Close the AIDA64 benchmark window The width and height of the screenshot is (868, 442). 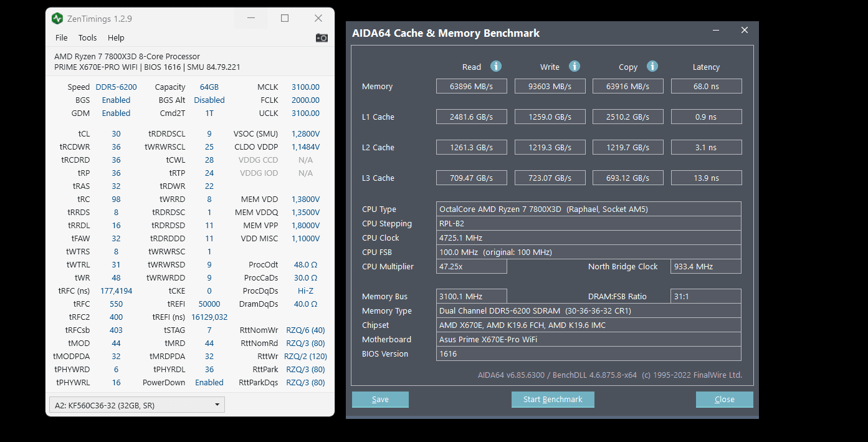(745, 30)
